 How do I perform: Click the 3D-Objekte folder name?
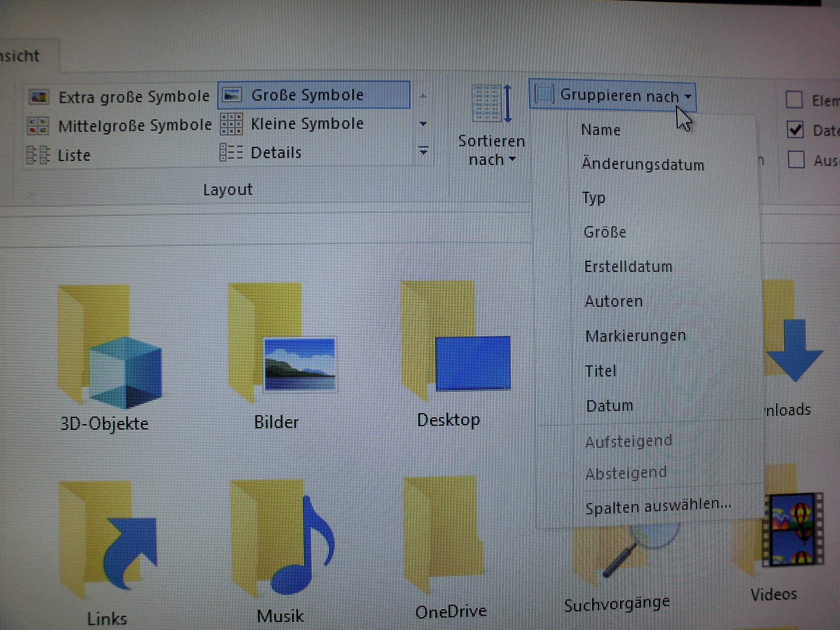coord(105,423)
